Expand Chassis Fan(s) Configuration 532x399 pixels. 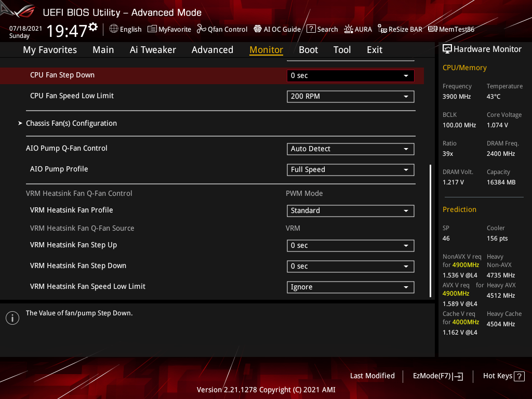[71, 123]
